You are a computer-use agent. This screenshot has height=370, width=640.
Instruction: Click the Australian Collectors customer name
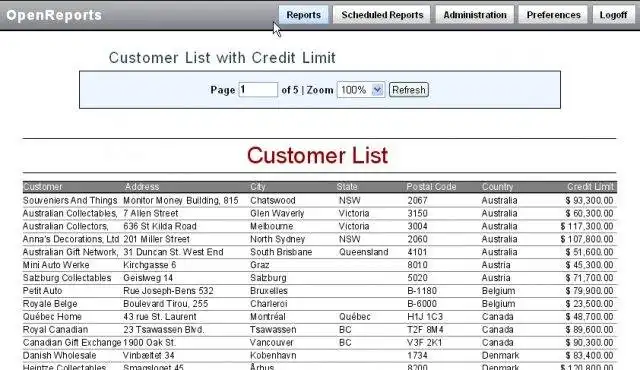point(65,226)
